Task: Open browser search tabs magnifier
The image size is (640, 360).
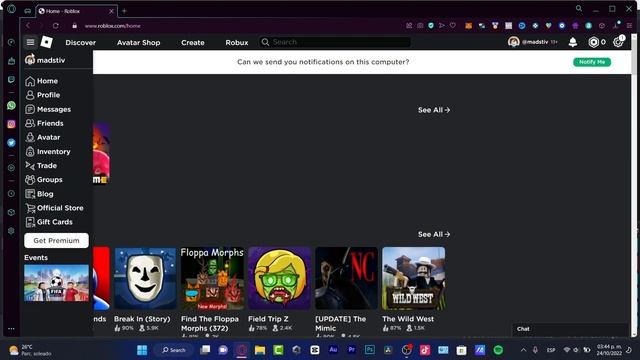Action: pos(579,8)
